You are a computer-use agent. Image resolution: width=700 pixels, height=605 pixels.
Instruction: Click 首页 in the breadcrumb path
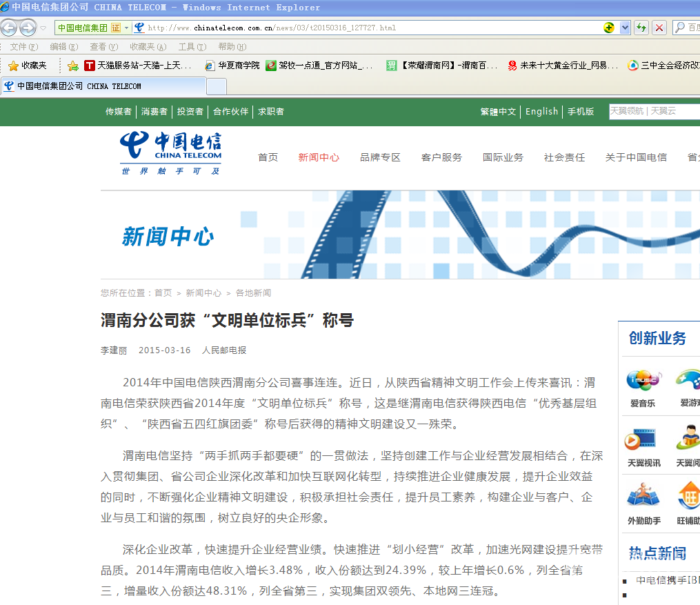[x=163, y=293]
